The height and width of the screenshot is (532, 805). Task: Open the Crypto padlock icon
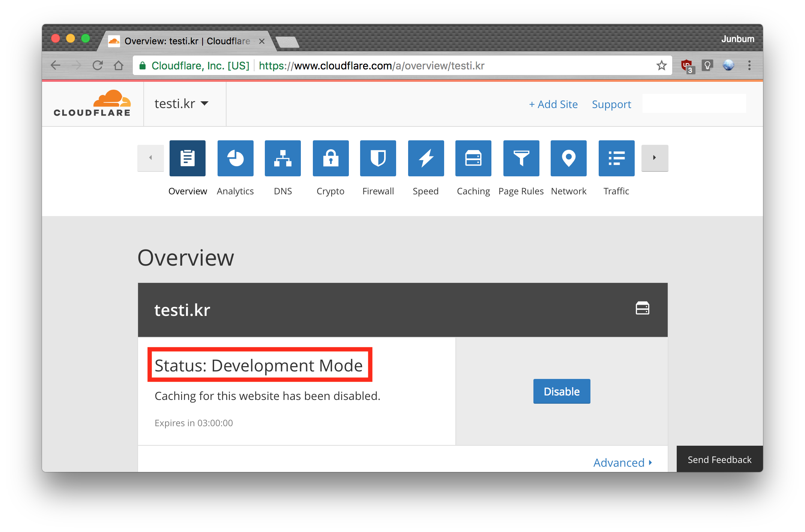tap(330, 158)
